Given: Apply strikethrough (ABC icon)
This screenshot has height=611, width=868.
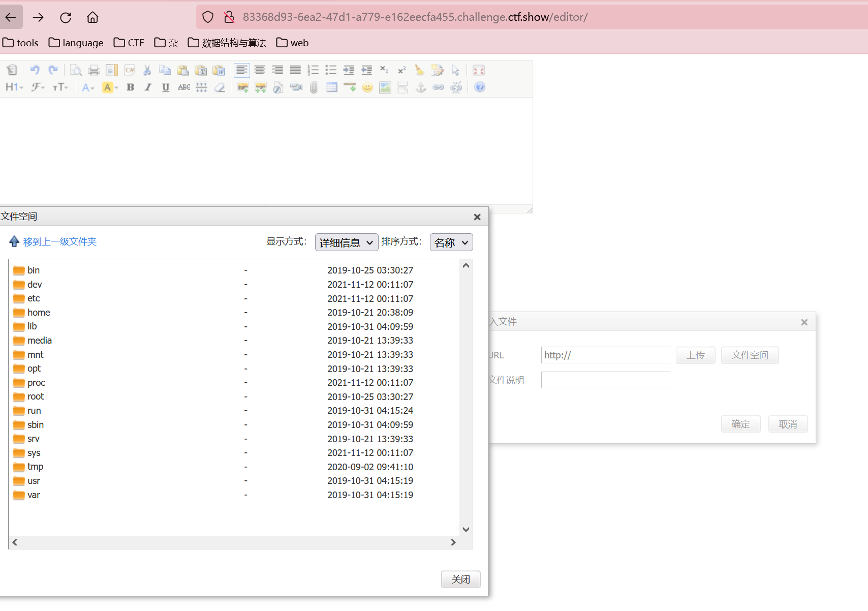Looking at the screenshot, I should (x=184, y=87).
